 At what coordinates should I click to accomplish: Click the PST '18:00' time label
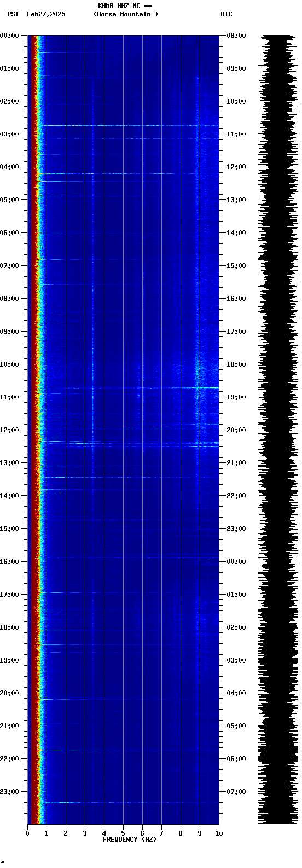click(9, 627)
